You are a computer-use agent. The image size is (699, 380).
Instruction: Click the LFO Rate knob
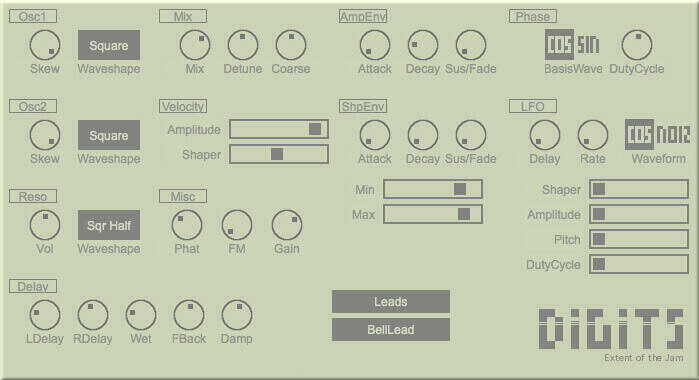click(592, 135)
